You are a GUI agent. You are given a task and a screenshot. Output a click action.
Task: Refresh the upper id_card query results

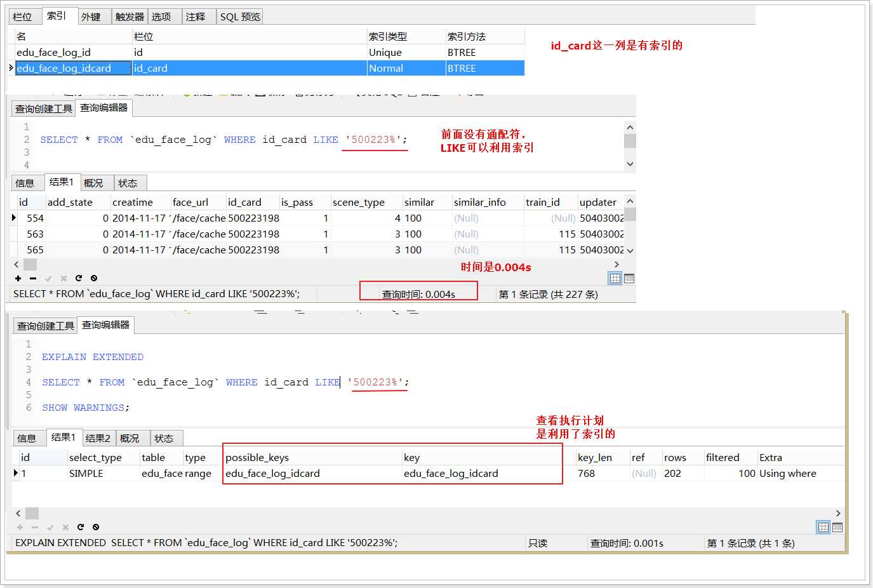coord(79,278)
